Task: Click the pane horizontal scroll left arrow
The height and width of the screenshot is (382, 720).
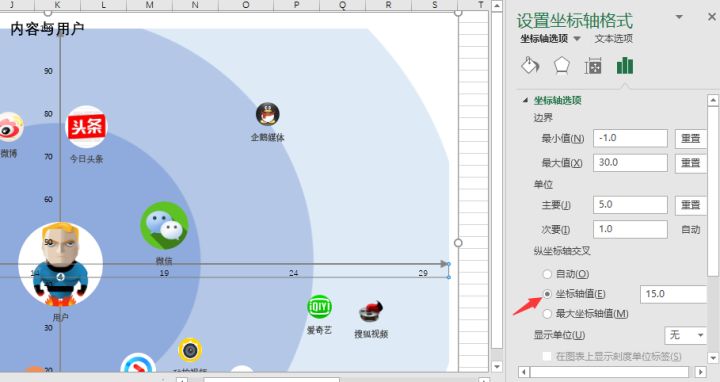Action: [524, 372]
